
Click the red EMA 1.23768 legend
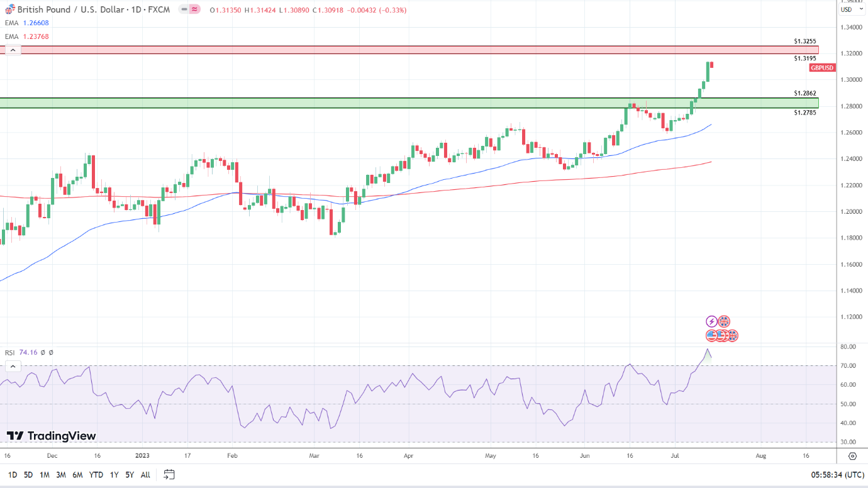27,36
